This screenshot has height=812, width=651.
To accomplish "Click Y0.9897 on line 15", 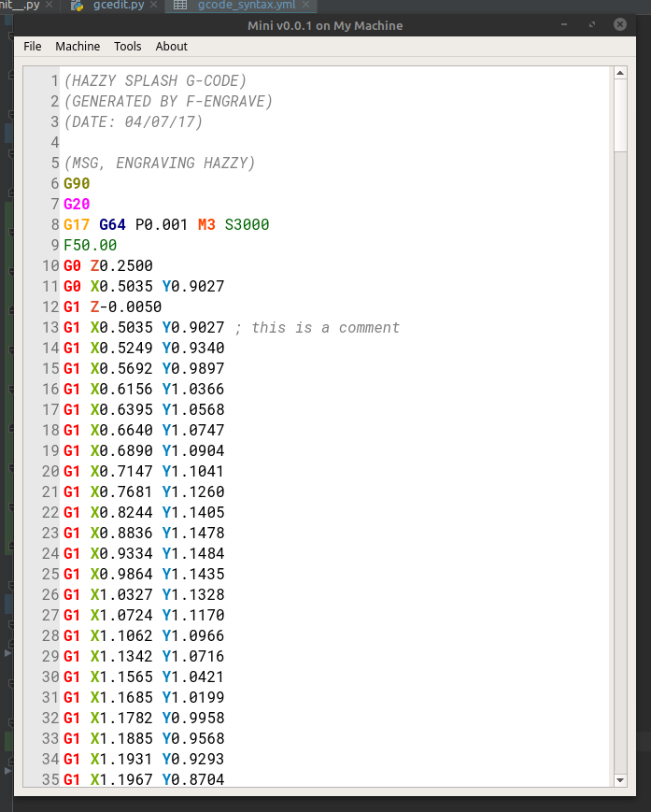I will tap(193, 369).
